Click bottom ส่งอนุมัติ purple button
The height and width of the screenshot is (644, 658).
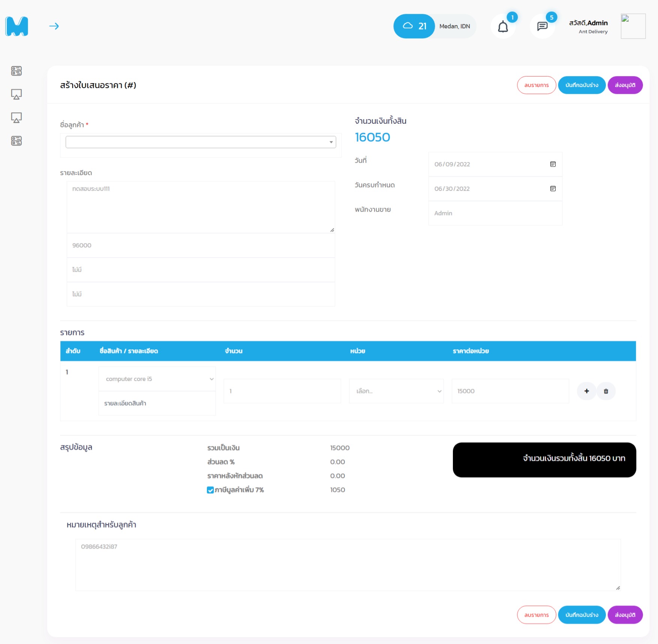625,615
